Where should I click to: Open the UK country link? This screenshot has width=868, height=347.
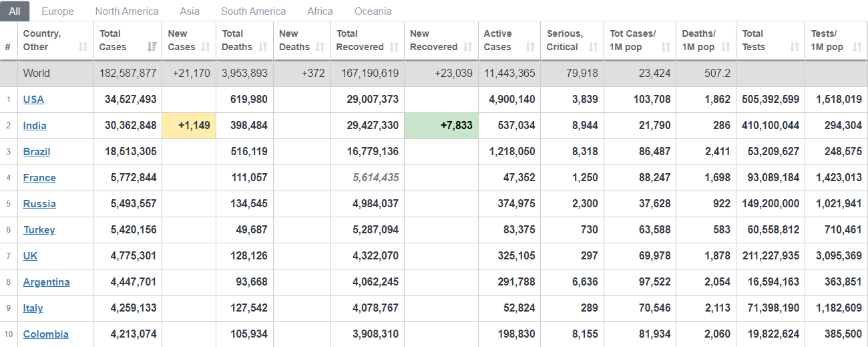(31, 256)
